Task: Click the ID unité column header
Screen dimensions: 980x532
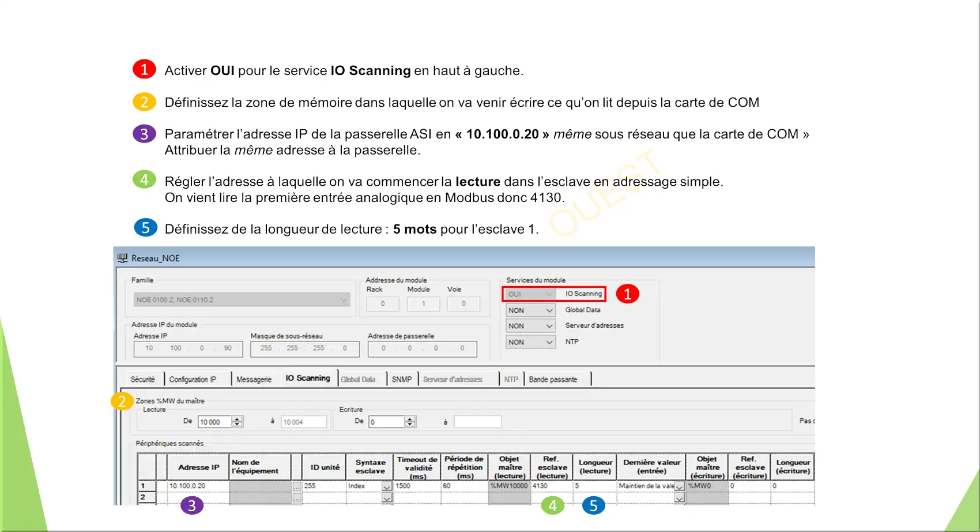Action: pos(325,467)
